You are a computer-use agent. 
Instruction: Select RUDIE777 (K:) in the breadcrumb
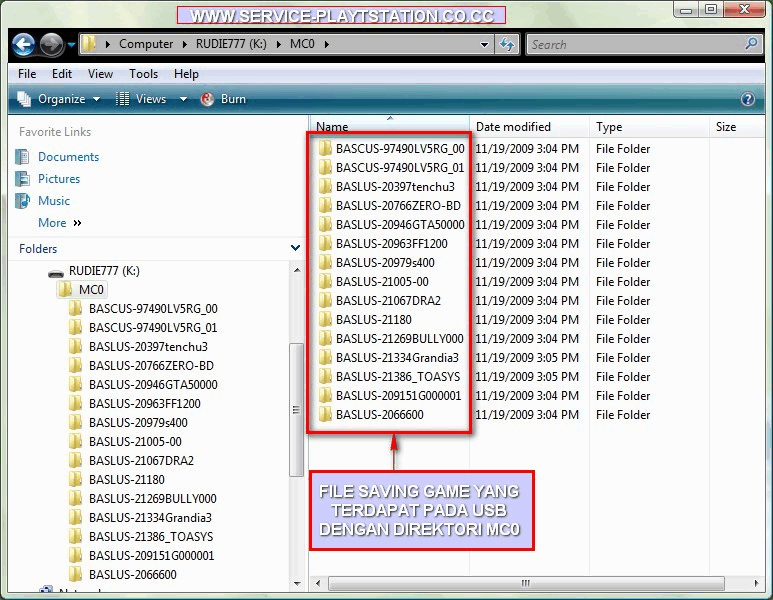(x=231, y=44)
